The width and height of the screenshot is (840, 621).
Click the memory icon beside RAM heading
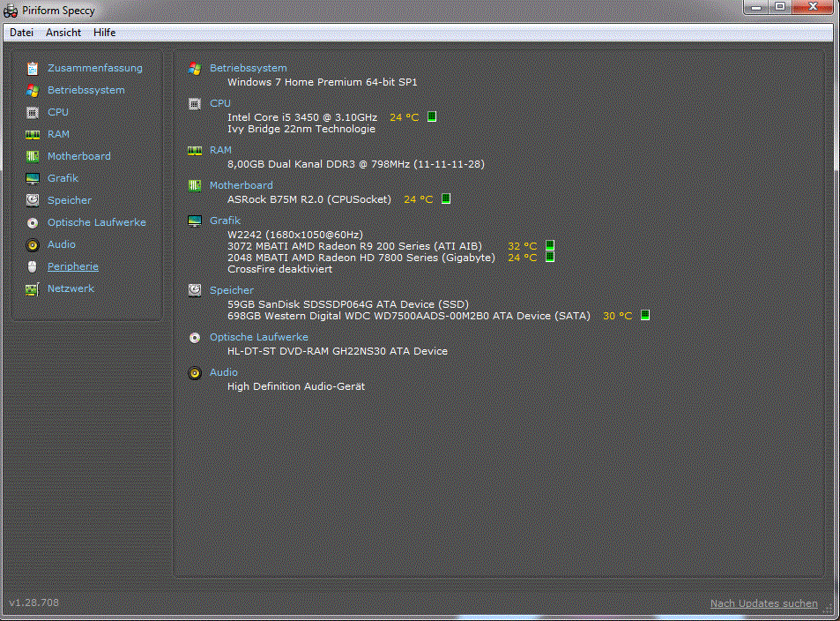point(195,151)
